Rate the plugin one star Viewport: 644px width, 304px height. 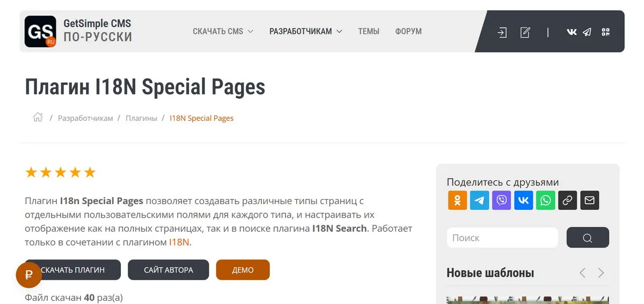(31, 172)
